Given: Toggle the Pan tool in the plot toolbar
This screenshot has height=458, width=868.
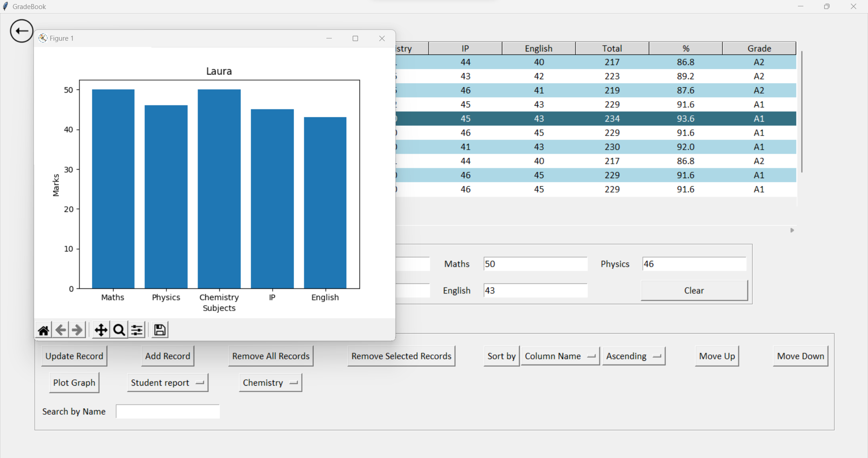Looking at the screenshot, I should point(100,330).
